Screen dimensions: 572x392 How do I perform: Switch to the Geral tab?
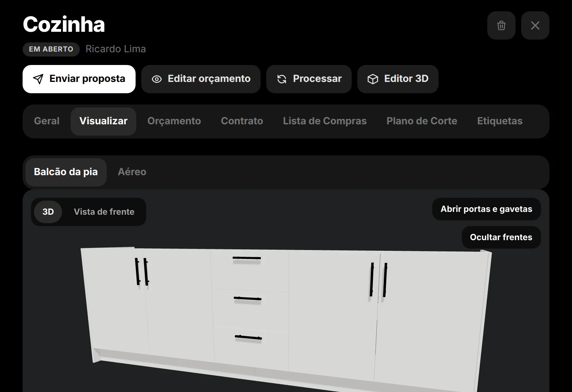(47, 121)
